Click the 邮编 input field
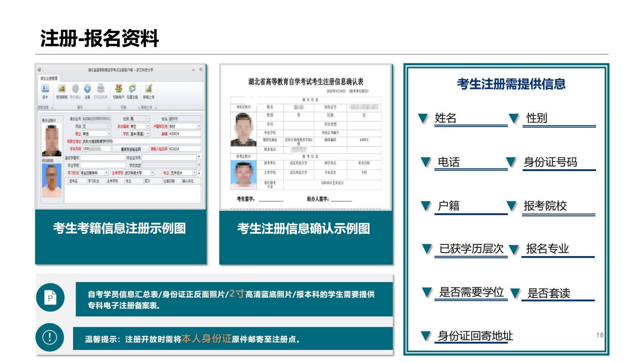The image size is (644, 362). (x=184, y=134)
